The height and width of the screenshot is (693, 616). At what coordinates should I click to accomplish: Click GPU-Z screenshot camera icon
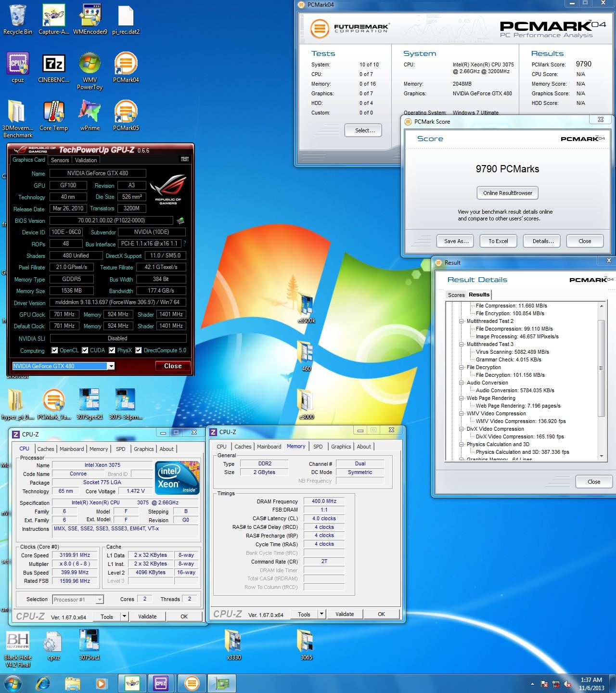pos(184,159)
